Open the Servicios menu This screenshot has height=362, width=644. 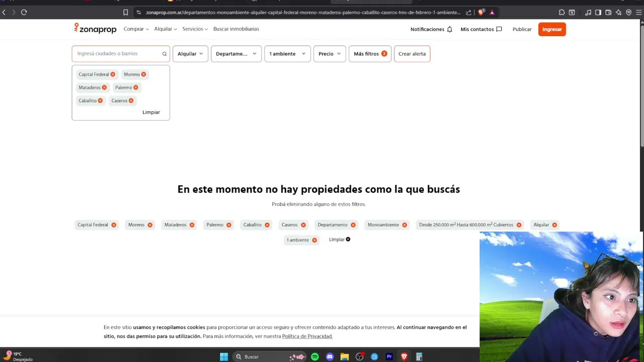coord(195,29)
